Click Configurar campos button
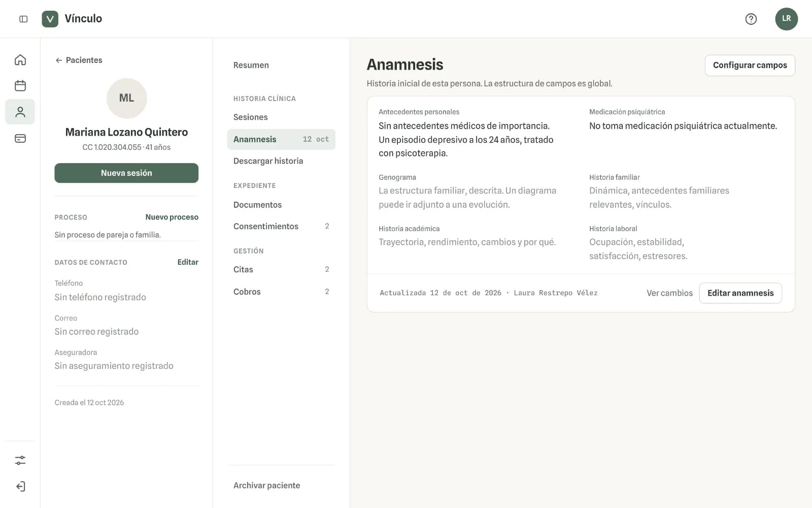This screenshot has height=508, width=812. 750,65
